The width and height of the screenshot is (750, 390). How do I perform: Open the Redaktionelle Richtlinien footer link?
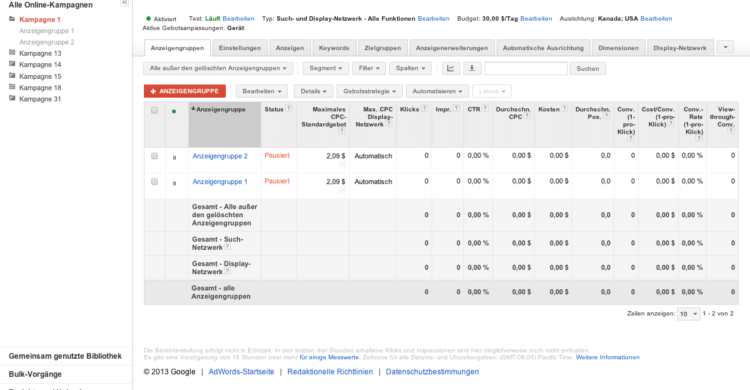click(330, 372)
